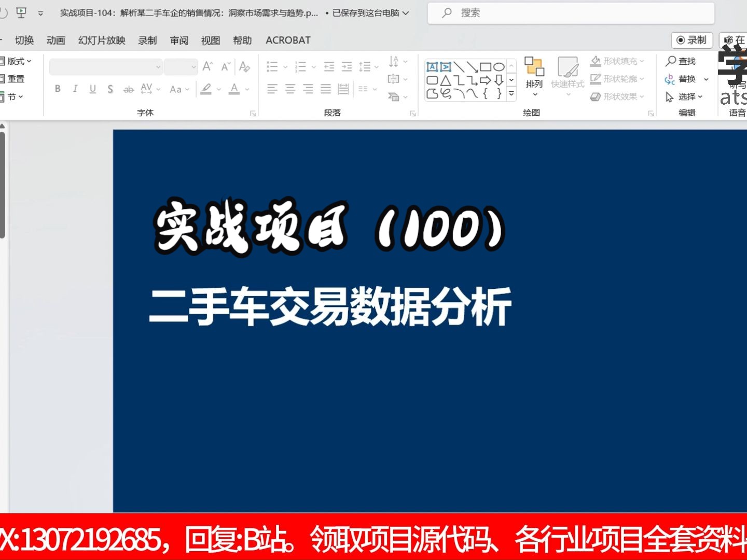Open the ACROBAT ribbon tab
The image size is (747, 560).
[288, 40]
